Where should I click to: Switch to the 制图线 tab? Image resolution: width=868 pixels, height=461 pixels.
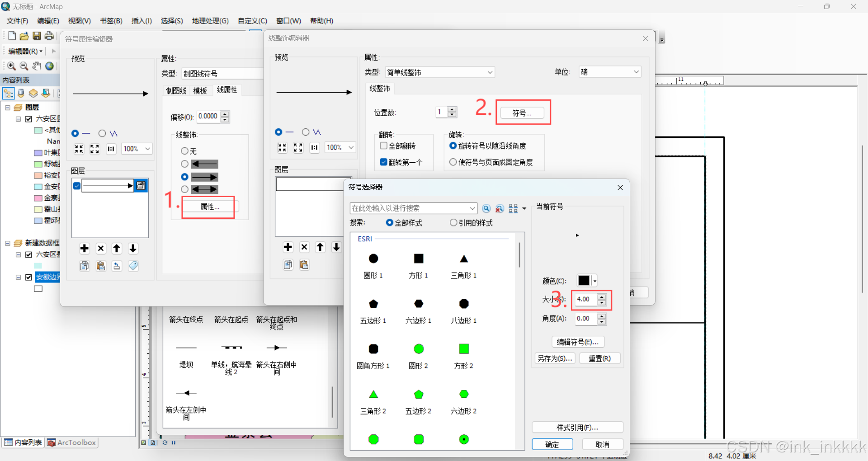(x=176, y=91)
